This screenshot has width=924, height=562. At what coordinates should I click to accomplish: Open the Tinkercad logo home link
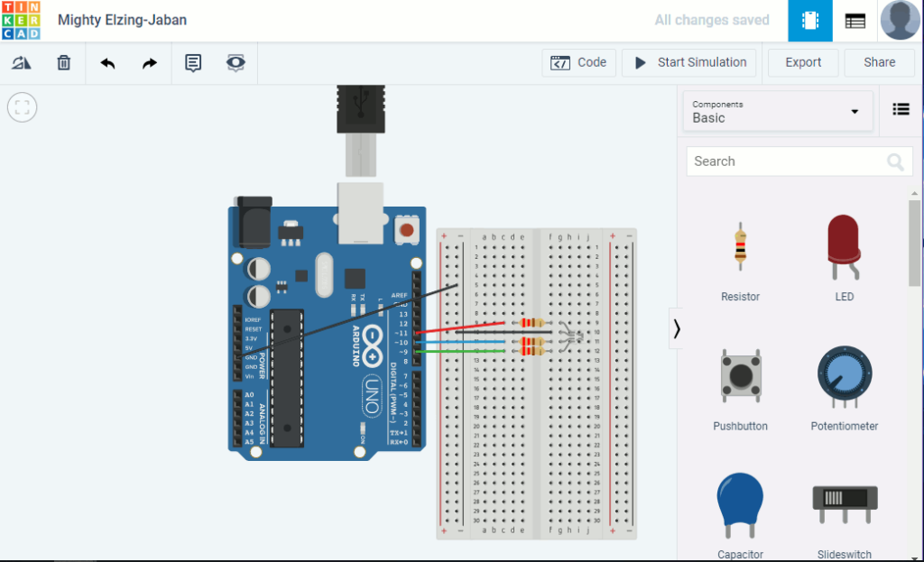point(21,20)
